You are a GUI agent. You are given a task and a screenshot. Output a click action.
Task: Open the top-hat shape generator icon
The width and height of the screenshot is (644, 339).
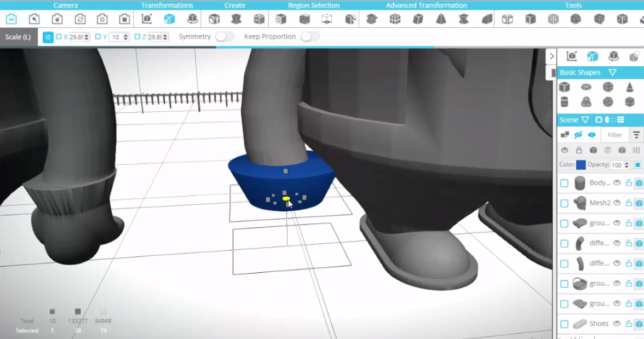point(236,19)
